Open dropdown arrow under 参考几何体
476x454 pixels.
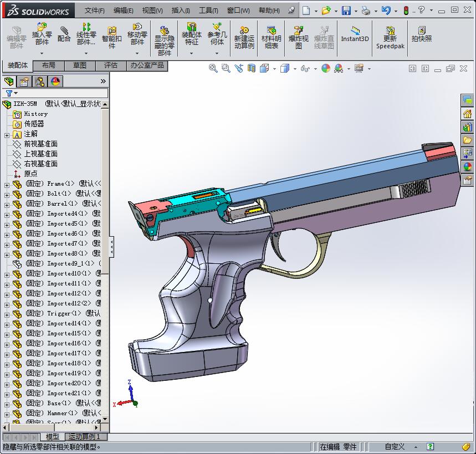click(x=217, y=53)
